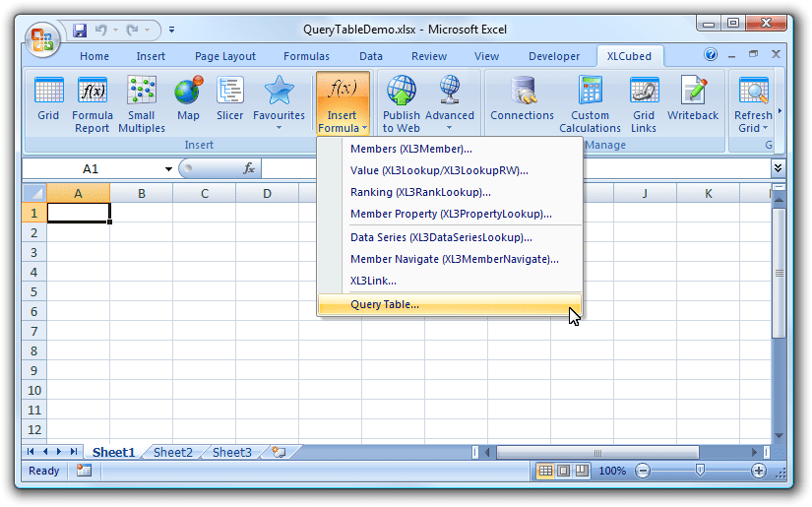Insert a Formula Report
Image resolution: width=812 pixels, height=507 pixels.
click(x=93, y=104)
